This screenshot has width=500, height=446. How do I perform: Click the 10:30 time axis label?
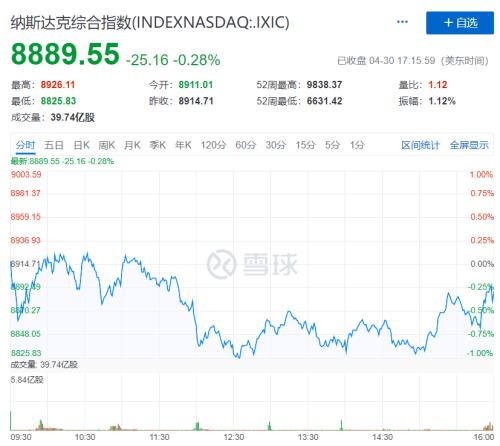pos(85,437)
